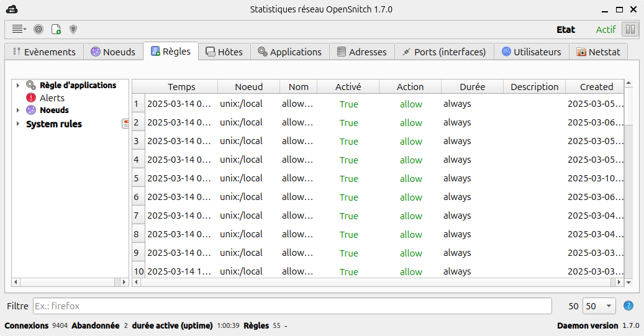Click 'True' in row 7
The height and width of the screenshot is (336, 644).
pos(348,216)
